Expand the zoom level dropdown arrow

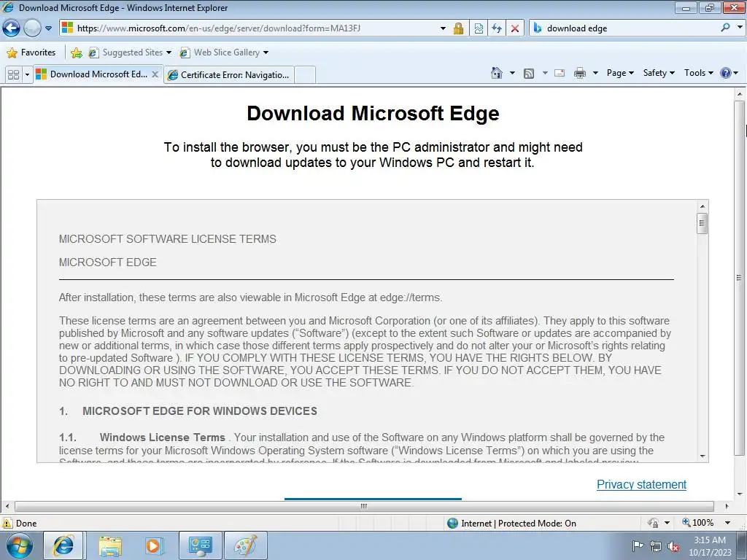coord(727,523)
